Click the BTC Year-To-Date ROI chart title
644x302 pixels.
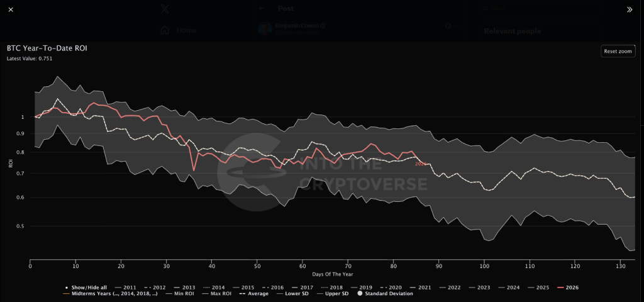(47, 48)
